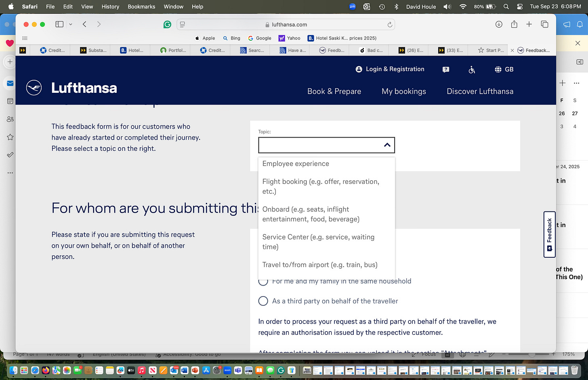This screenshot has width=588, height=380.
Task: Click the bell icon in background window
Action: coord(580,24)
